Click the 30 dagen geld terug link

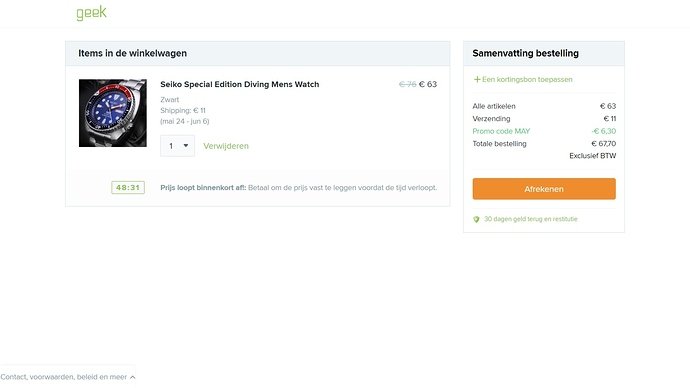tap(531, 219)
